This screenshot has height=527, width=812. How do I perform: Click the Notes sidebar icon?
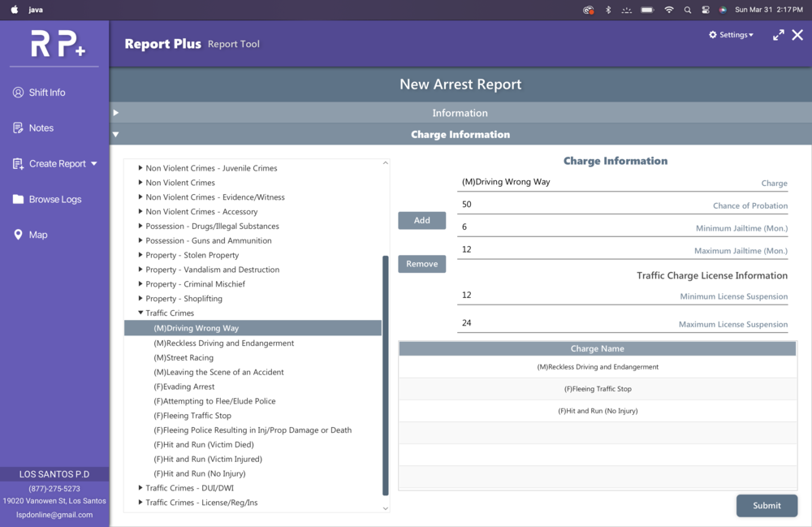18,128
